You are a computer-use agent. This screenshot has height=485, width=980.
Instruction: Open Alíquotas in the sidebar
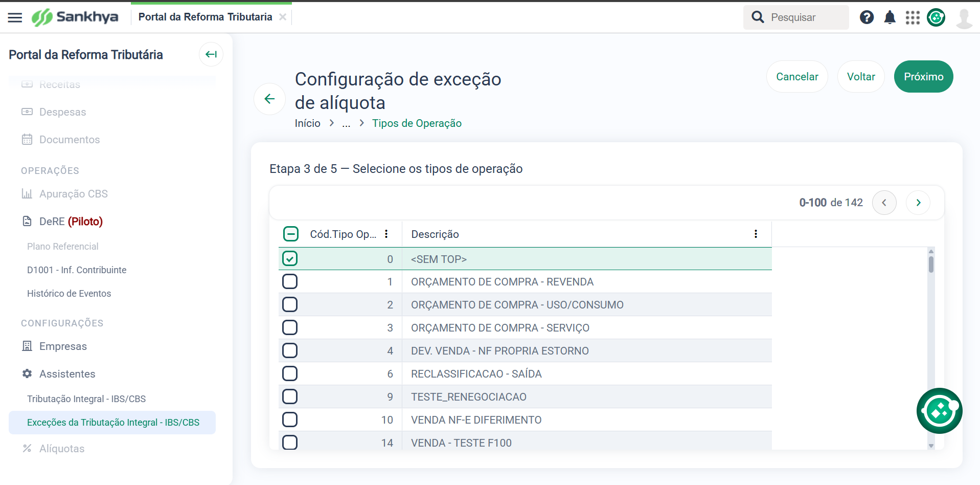(x=62, y=449)
